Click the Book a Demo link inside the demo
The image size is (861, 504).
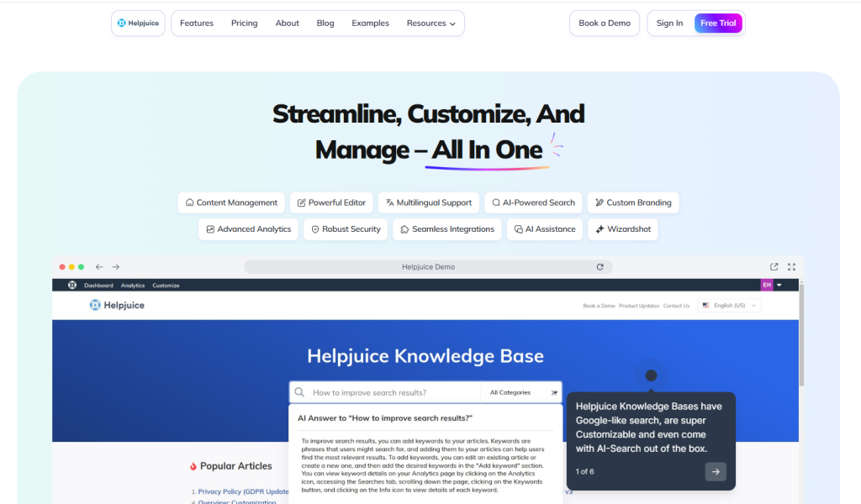pos(599,306)
